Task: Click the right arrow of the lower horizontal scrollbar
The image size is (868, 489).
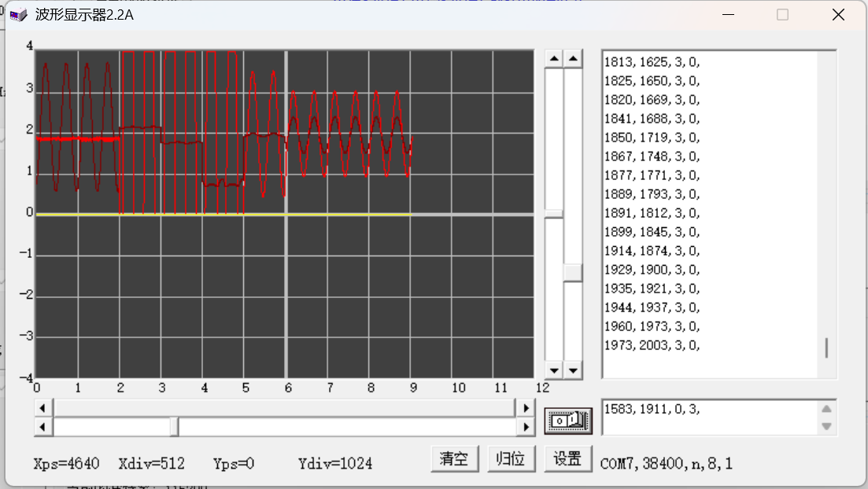Action: click(x=526, y=425)
